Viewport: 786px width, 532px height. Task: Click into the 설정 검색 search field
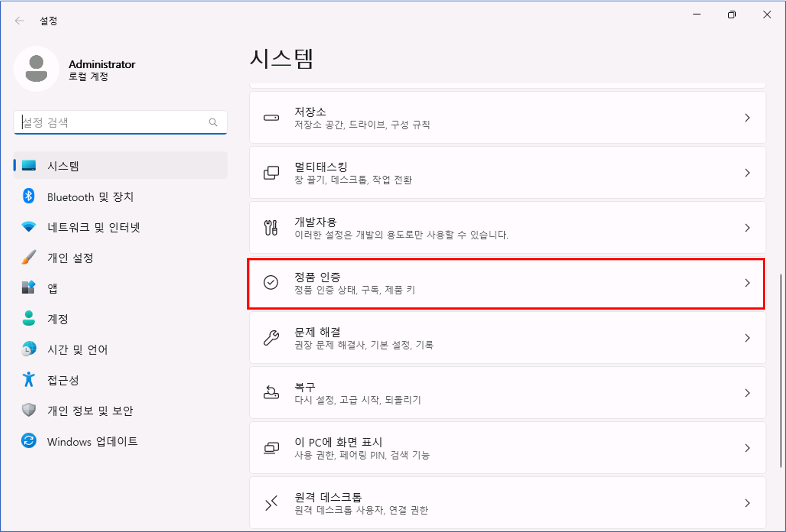(x=112, y=122)
